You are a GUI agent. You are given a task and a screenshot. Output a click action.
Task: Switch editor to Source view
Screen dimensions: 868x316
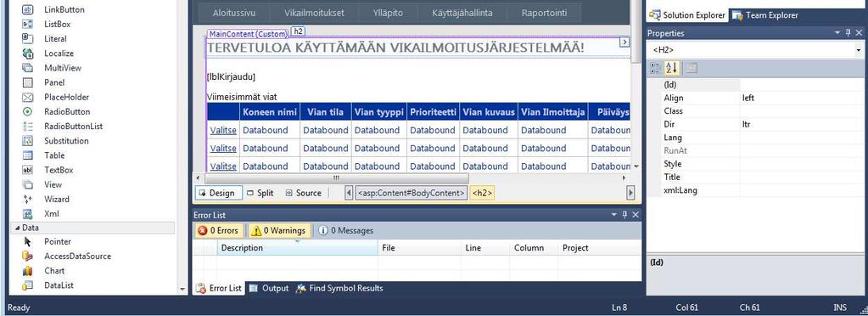(304, 193)
